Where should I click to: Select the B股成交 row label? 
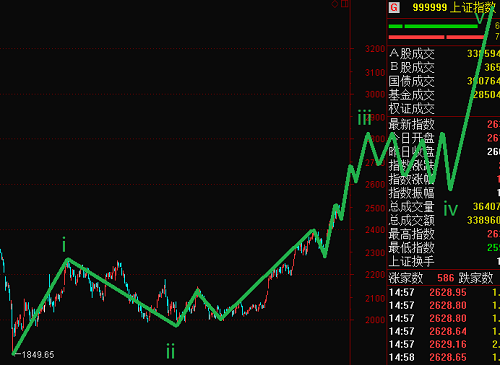tap(412, 67)
